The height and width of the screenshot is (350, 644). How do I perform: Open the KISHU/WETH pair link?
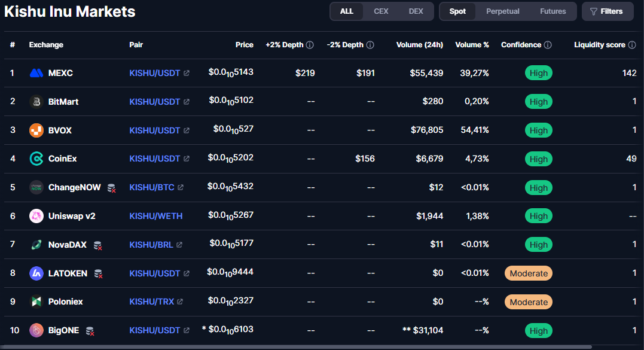pyautogui.click(x=155, y=216)
